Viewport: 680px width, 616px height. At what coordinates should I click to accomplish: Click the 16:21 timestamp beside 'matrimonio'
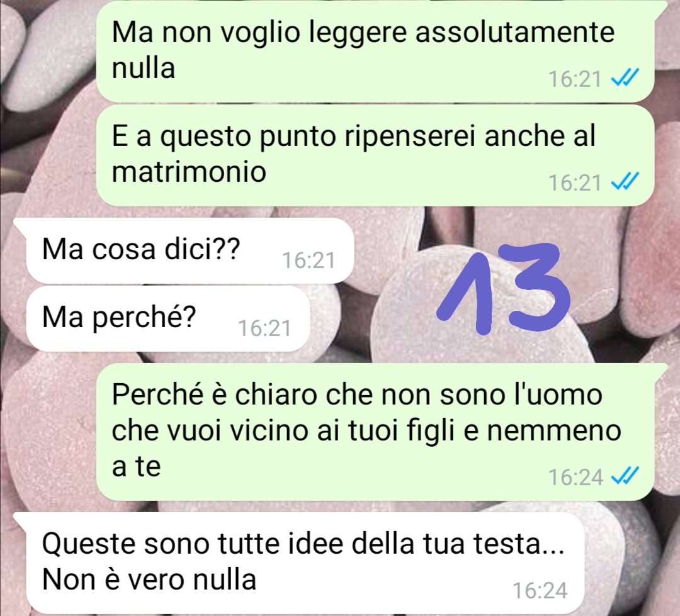pyautogui.click(x=575, y=182)
